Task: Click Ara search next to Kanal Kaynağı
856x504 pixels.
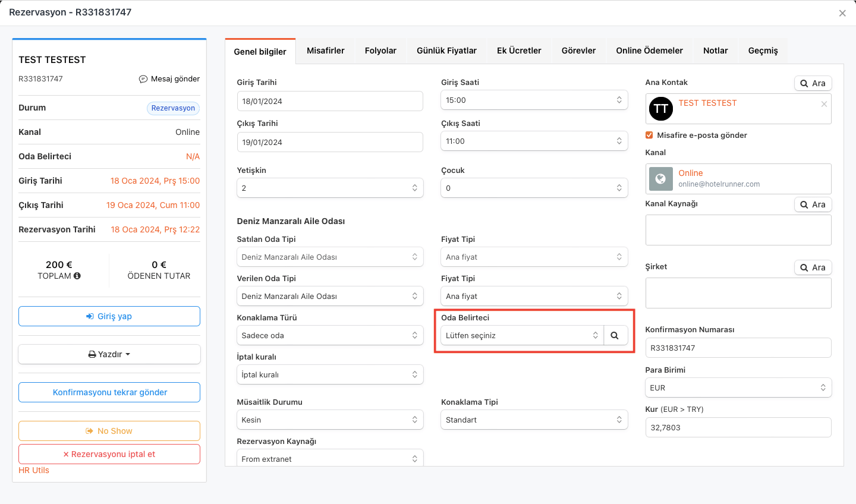Action: point(813,204)
